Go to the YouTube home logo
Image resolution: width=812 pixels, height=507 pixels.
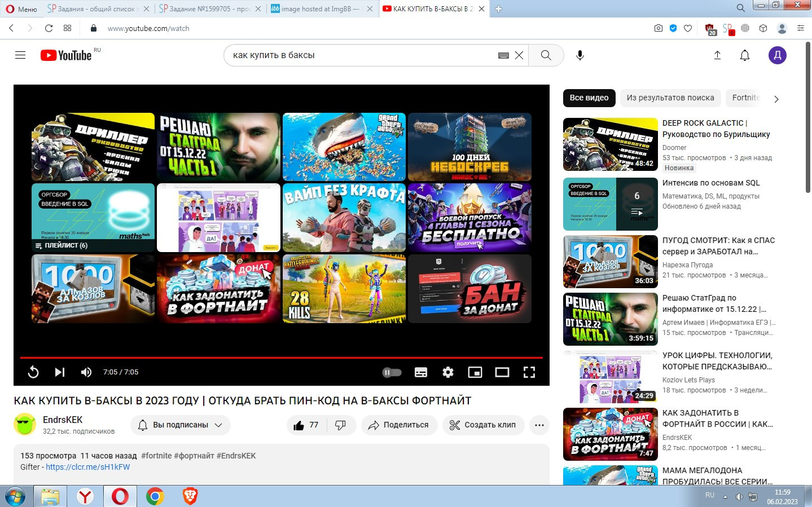66,55
